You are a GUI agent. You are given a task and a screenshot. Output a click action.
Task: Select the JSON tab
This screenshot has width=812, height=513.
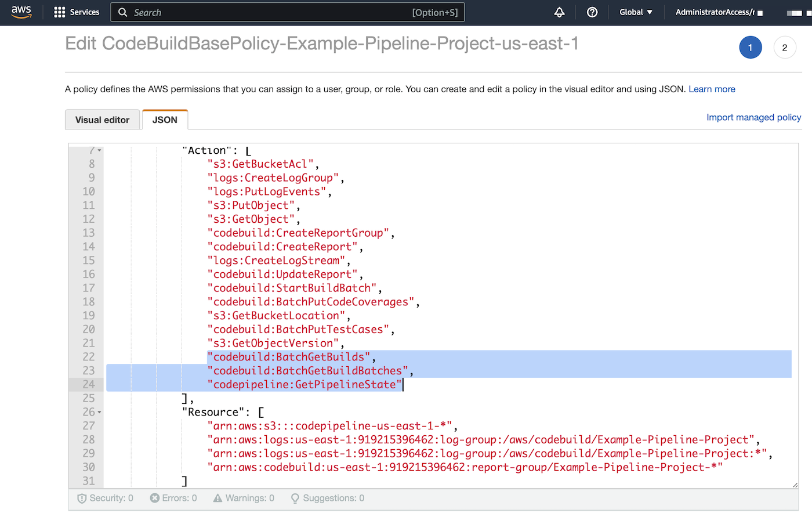click(x=165, y=120)
